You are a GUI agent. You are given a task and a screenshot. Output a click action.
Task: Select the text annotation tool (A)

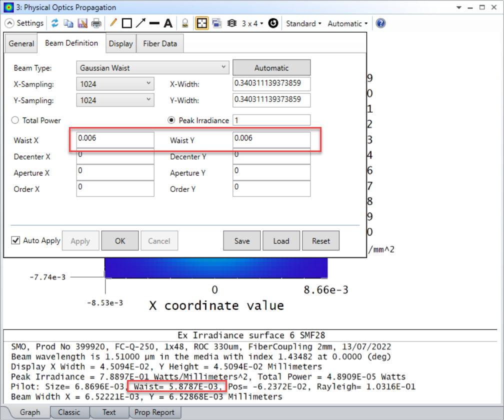point(168,23)
